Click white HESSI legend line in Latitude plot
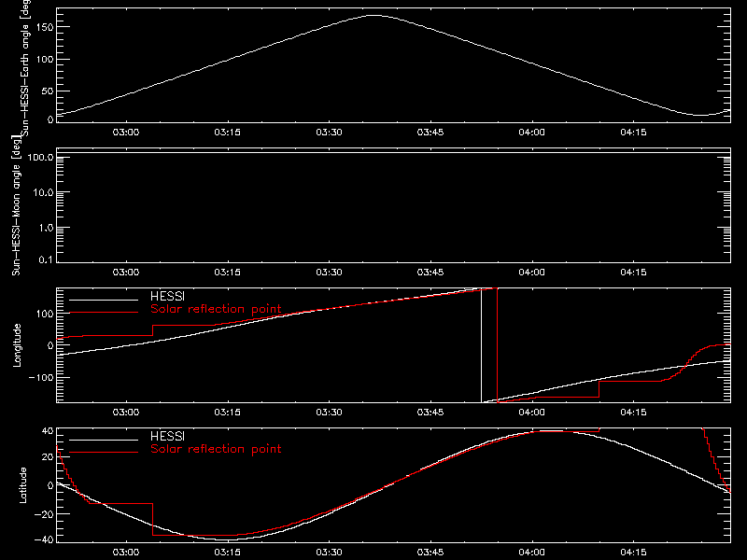747x560 pixels. [x=104, y=440]
